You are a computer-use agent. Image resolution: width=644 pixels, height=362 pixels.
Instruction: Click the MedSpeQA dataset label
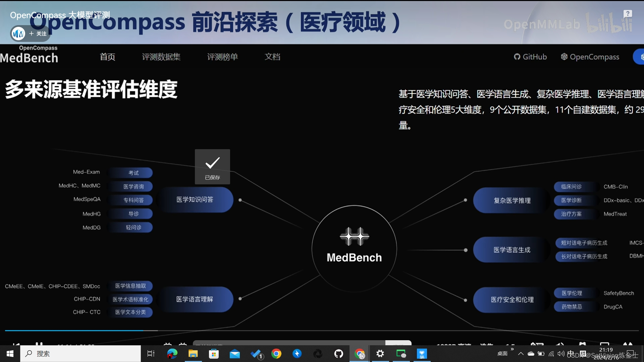click(x=87, y=199)
